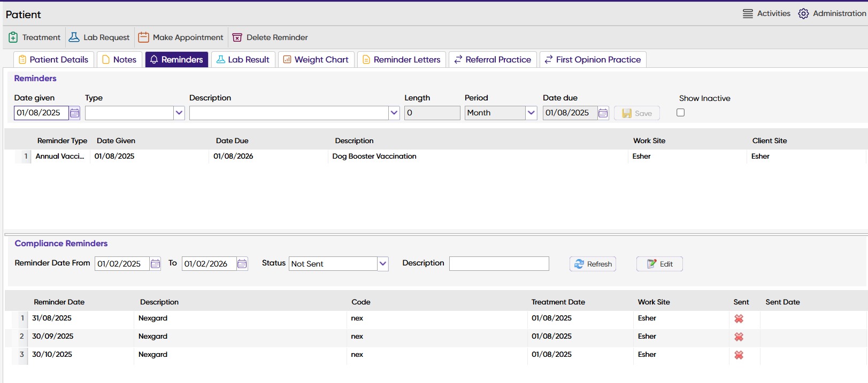Expand the reminder Type dropdown

[179, 113]
